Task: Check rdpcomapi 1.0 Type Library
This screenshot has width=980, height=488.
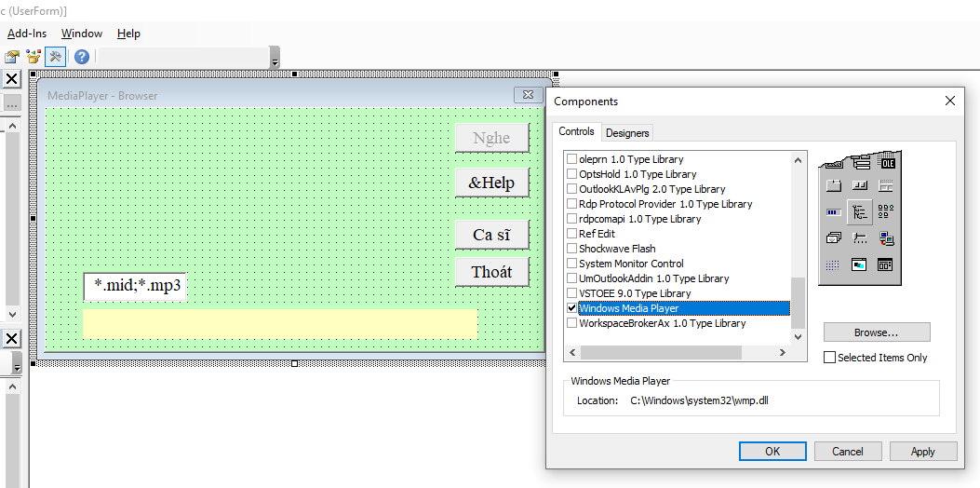Action: (571, 219)
